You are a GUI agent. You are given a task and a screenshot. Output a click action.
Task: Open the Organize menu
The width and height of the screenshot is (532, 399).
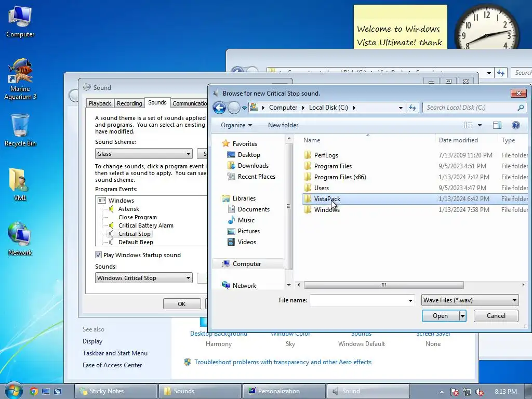(236, 125)
